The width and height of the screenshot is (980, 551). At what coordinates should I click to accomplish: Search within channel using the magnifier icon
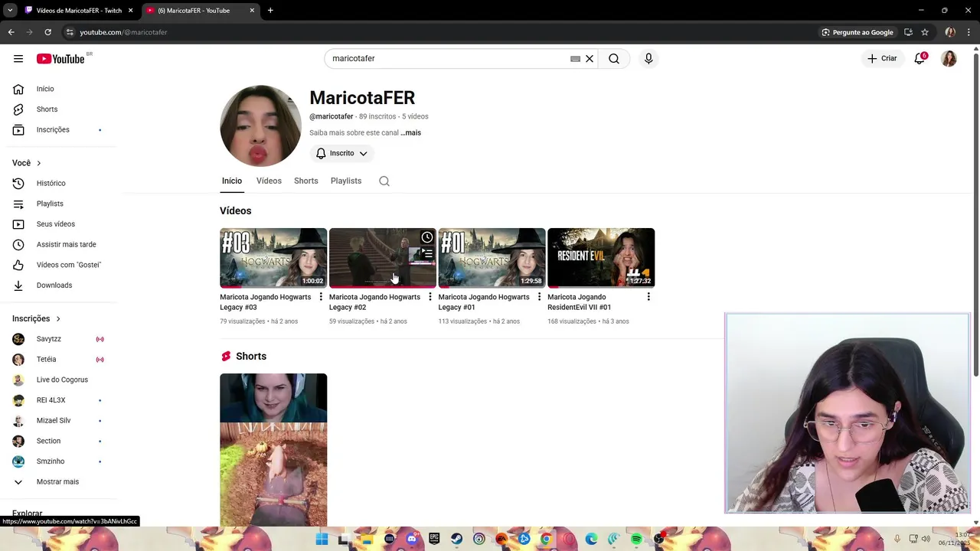tap(384, 181)
